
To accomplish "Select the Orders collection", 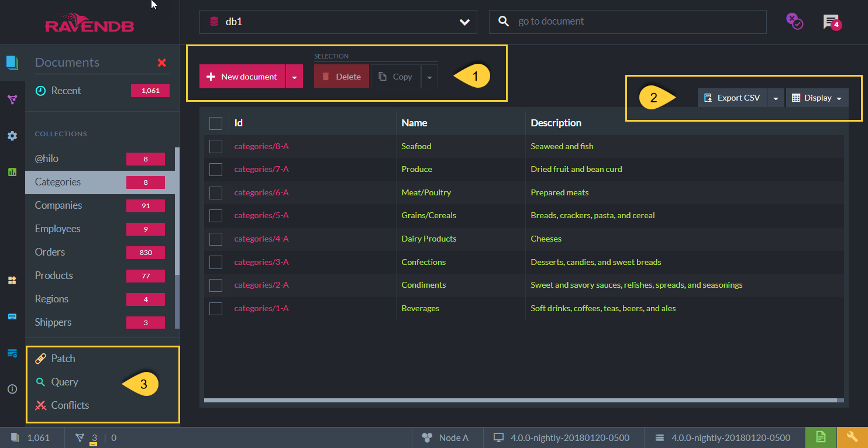I will pyautogui.click(x=100, y=252).
